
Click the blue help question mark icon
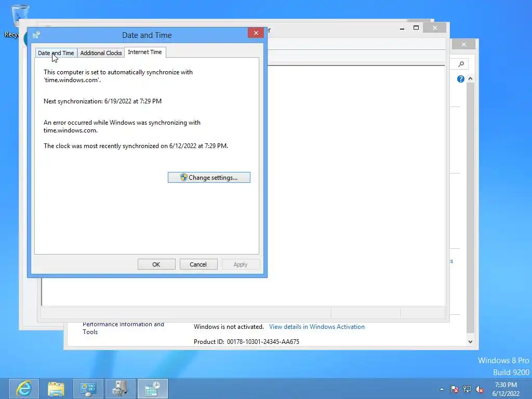coord(460,79)
